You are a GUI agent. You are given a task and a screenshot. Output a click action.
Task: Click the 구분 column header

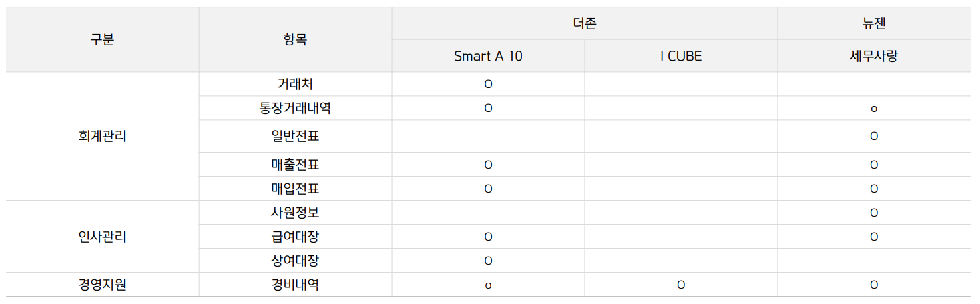102,39
